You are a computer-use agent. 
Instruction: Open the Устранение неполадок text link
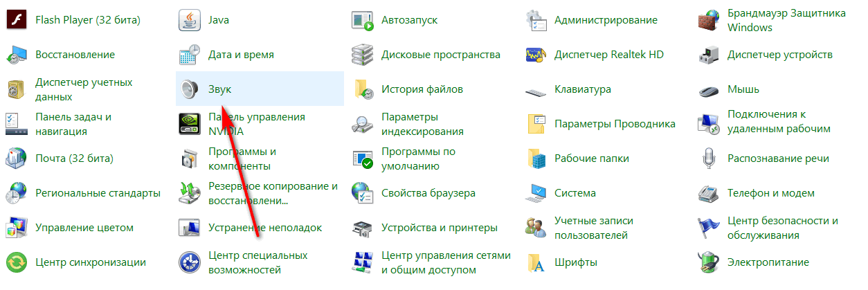pyautogui.click(x=265, y=228)
